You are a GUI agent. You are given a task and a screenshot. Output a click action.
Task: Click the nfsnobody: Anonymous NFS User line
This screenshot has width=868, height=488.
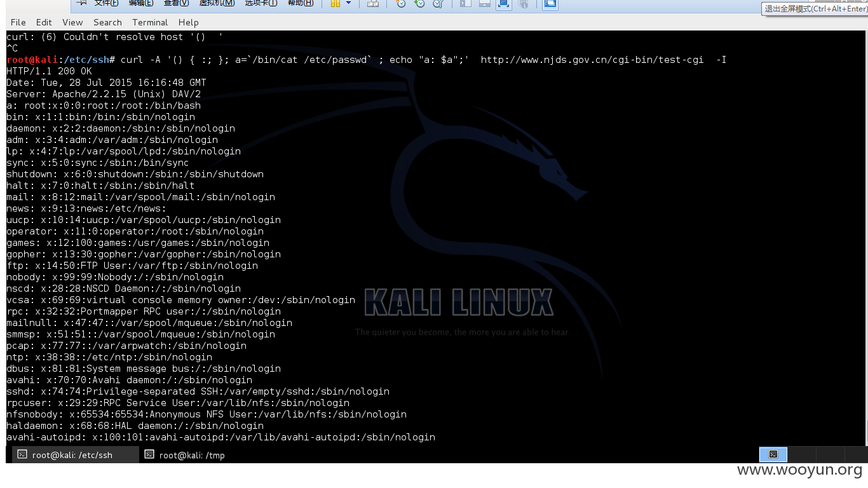pos(207,414)
